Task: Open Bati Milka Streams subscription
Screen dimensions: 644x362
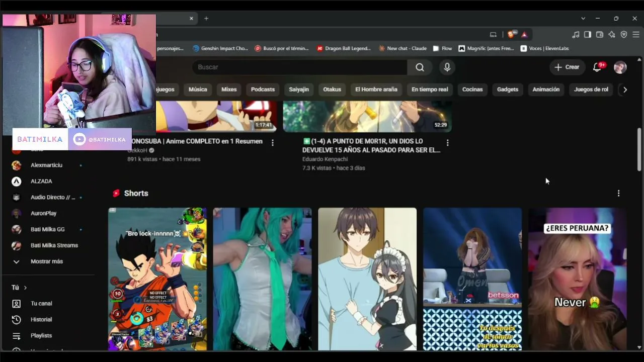Action: pos(48,245)
